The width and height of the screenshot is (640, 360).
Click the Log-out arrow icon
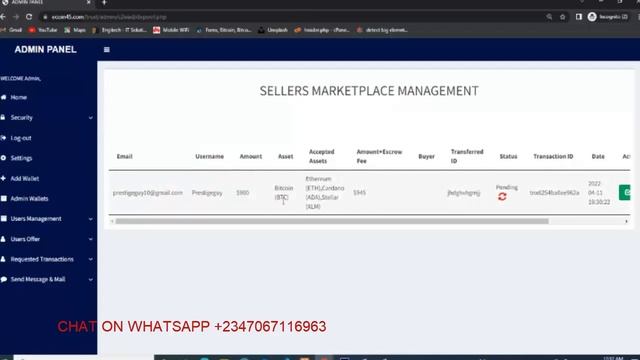pos(3,138)
